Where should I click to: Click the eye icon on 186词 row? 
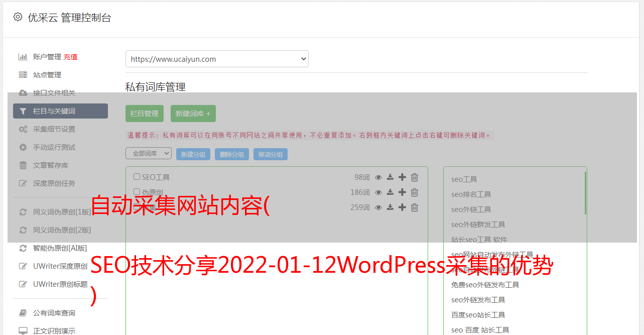[x=378, y=192]
